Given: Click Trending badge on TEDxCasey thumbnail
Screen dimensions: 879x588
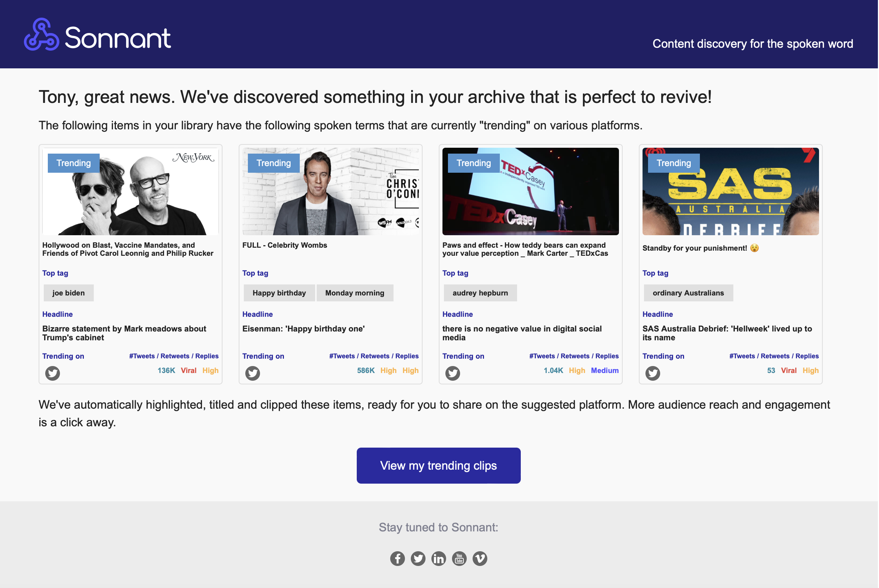Looking at the screenshot, I should point(474,164).
